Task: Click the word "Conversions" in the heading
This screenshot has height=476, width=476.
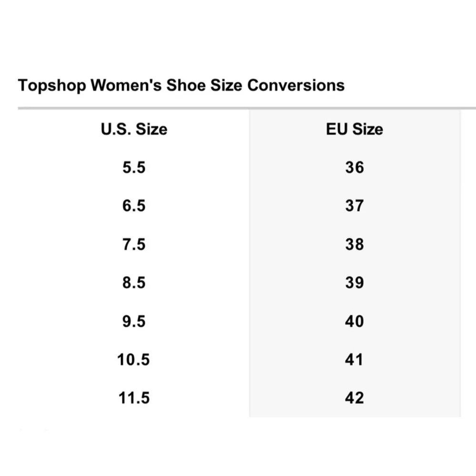Action: (296, 86)
